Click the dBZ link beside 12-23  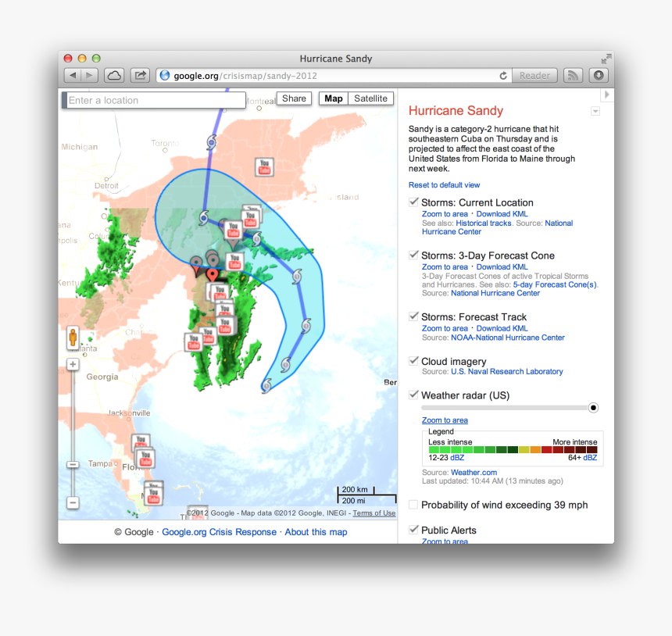pos(457,458)
